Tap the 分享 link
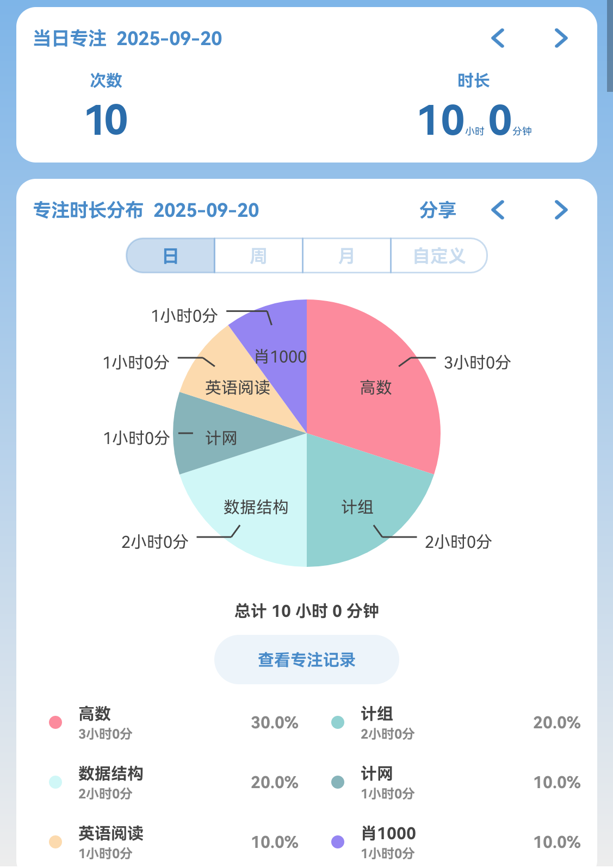Image resolution: width=613 pixels, height=868 pixels. point(437,210)
